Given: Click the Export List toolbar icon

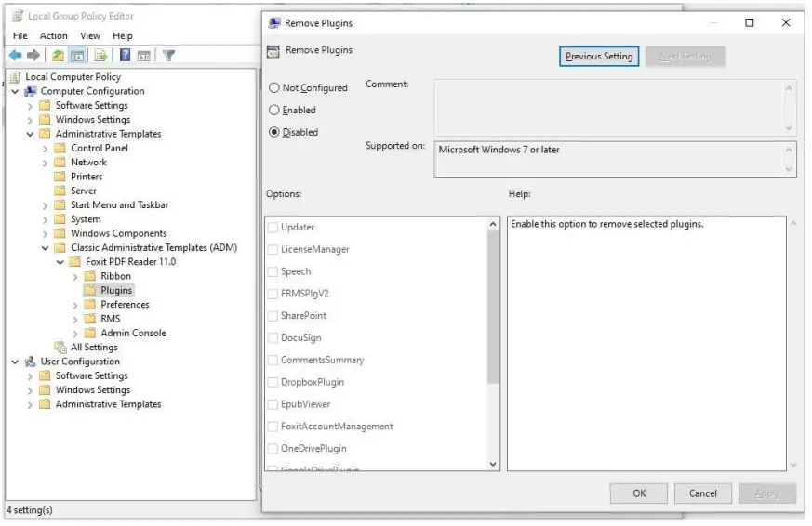Looking at the screenshot, I should point(101,56).
